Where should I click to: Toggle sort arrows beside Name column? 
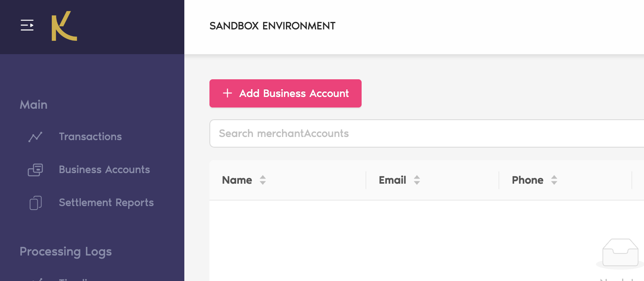263,180
